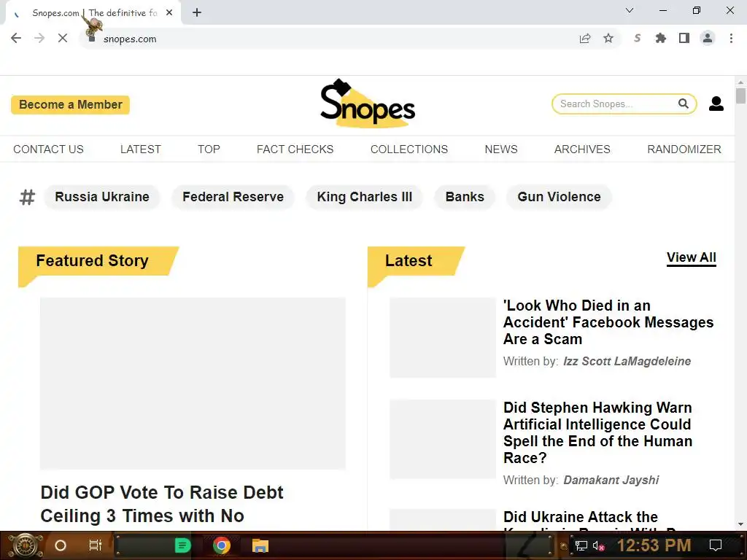Bookmark this page with the star icon
Image resolution: width=747 pixels, height=560 pixels.
coord(608,38)
